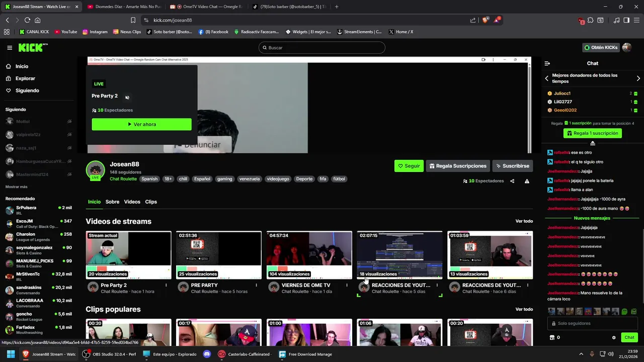This screenshot has width=644, height=362.
Task: Open options menu for Pre Party 2 video
Action: (166, 285)
